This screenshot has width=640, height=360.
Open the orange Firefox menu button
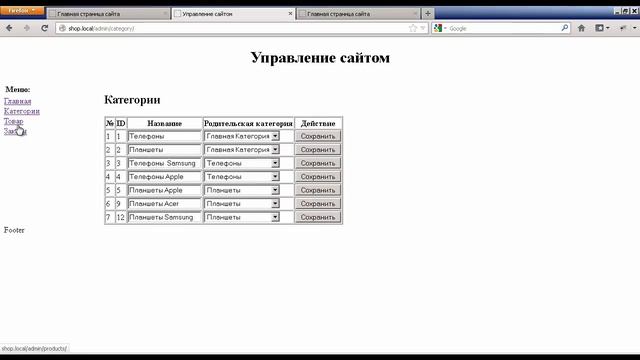(22, 11)
